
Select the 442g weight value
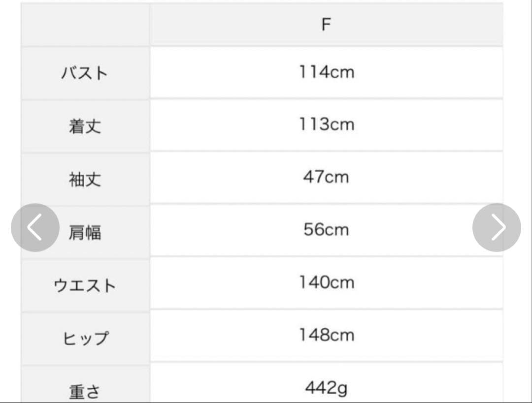(x=326, y=388)
